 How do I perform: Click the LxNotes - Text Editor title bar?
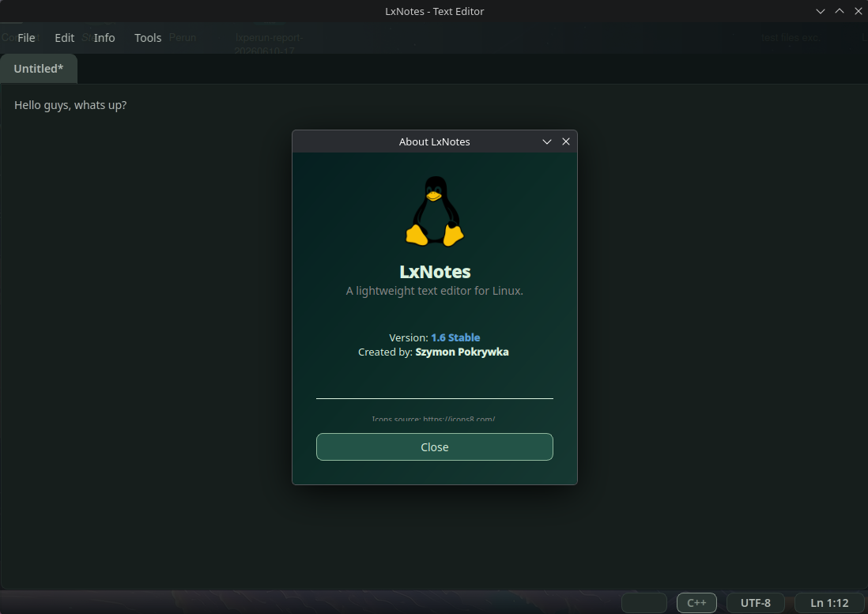tap(435, 11)
